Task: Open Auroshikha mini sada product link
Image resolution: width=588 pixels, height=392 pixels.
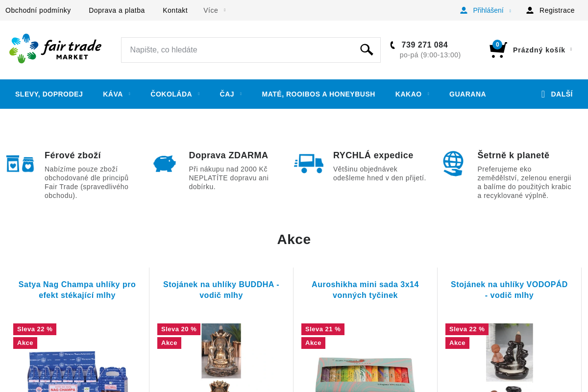Action: pos(365,290)
